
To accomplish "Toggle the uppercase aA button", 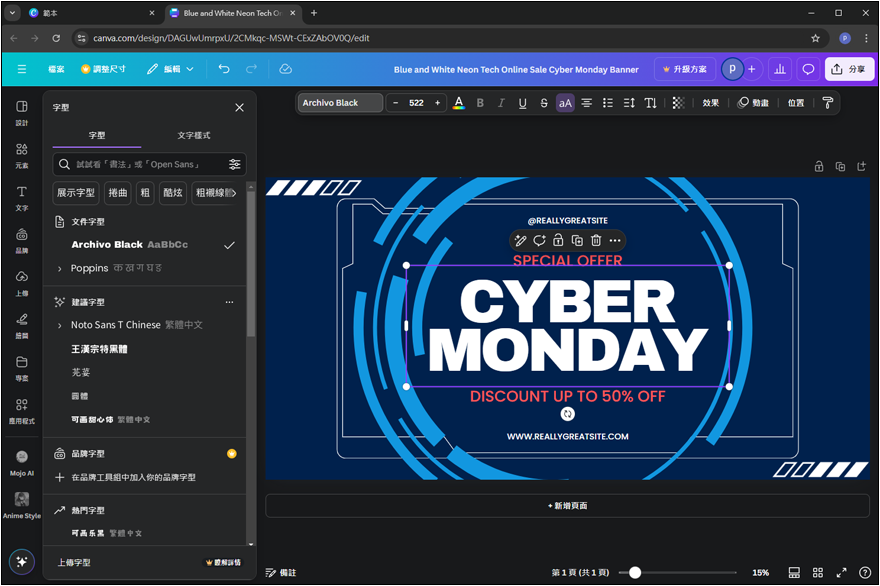I will [565, 103].
